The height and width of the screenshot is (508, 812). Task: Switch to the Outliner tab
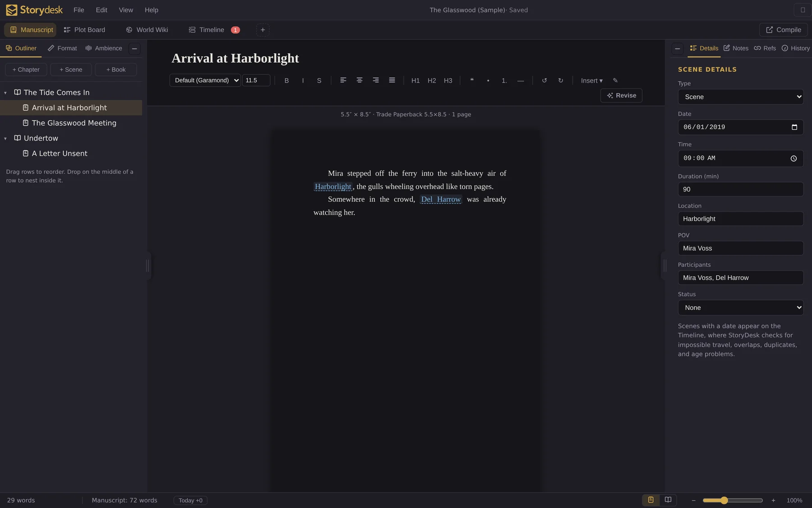[21, 48]
